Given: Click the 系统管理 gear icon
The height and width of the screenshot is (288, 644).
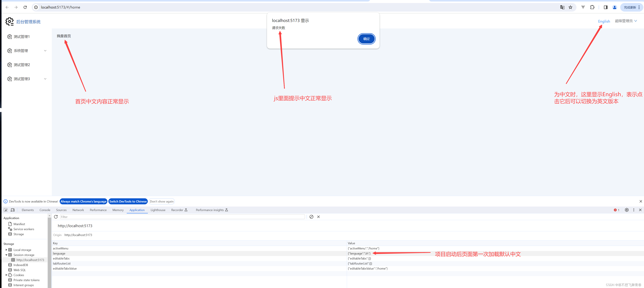Looking at the screenshot, I should point(10,51).
